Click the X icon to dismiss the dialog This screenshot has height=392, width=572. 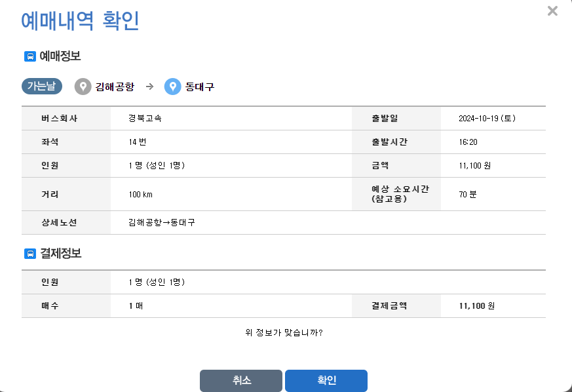[x=552, y=10]
